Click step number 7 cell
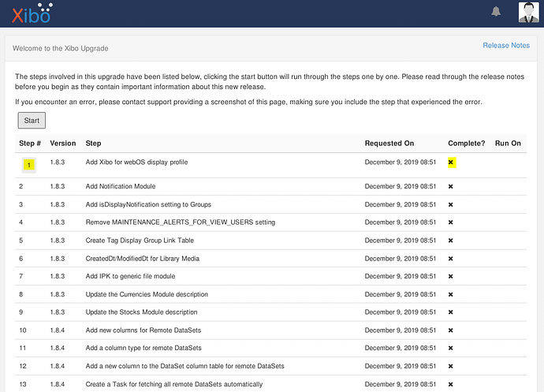Viewport: 544px width, 392px height. [x=20, y=276]
